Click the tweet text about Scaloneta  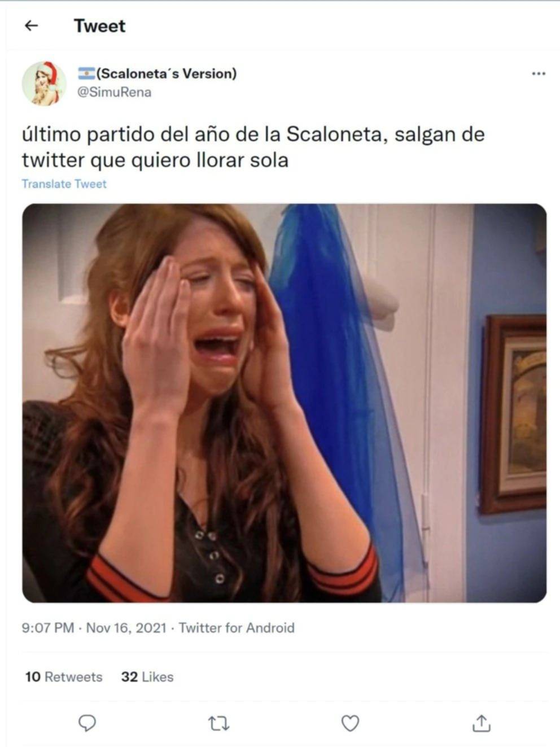[x=253, y=147]
